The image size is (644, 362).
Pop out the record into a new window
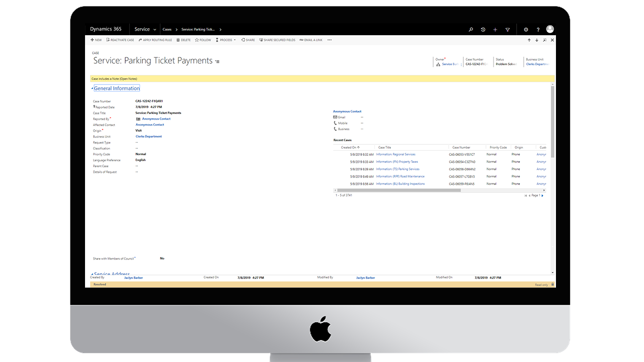tap(545, 40)
